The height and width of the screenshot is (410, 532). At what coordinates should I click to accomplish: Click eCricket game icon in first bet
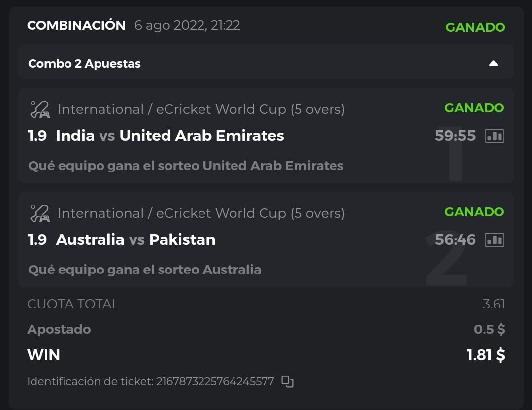click(x=39, y=109)
